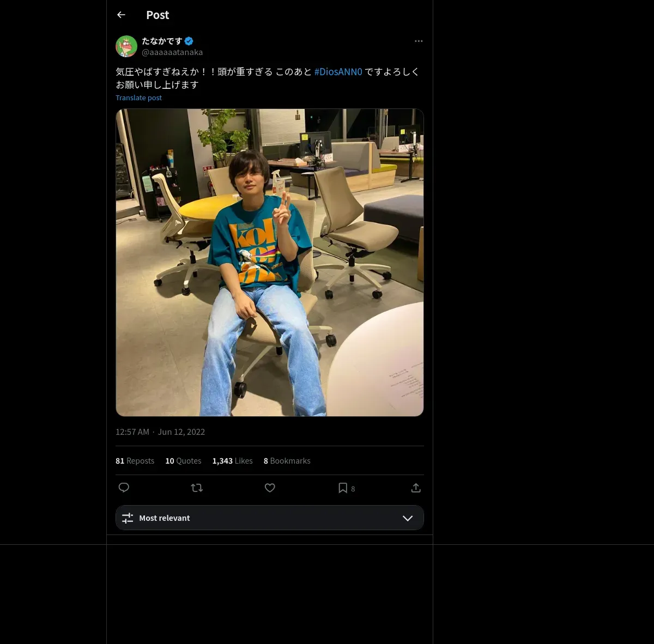This screenshot has height=644, width=654.
Task: Click the reply speech bubble icon
Action: point(124,488)
